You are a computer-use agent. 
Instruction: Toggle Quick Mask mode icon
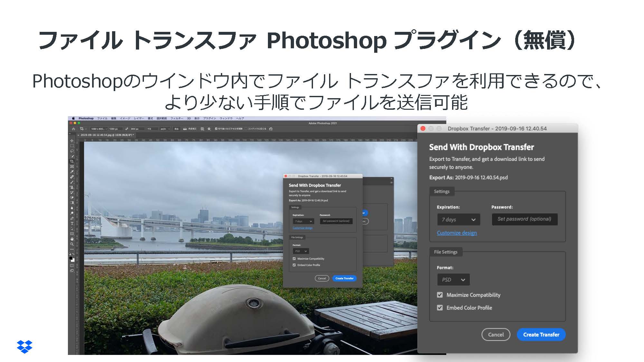pos(72,265)
